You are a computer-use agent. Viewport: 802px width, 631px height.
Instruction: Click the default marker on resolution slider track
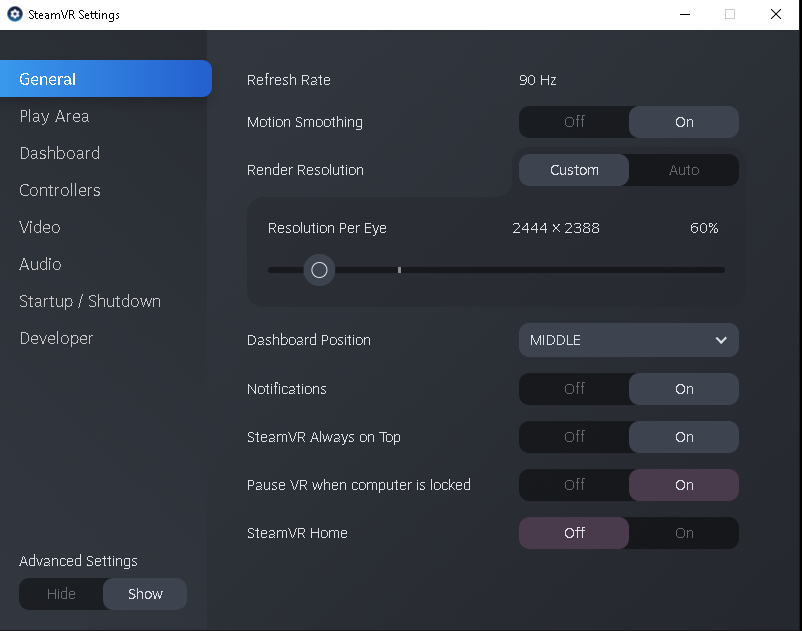[x=399, y=269]
